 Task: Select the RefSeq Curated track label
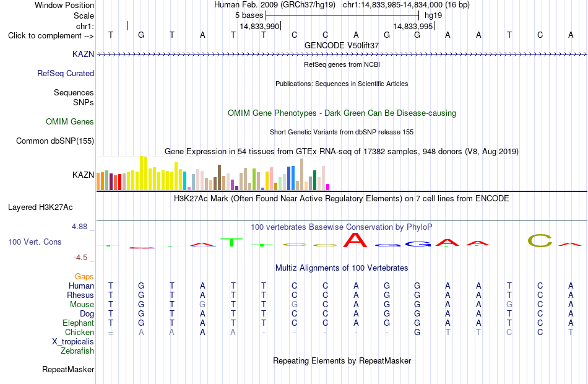[x=66, y=73]
